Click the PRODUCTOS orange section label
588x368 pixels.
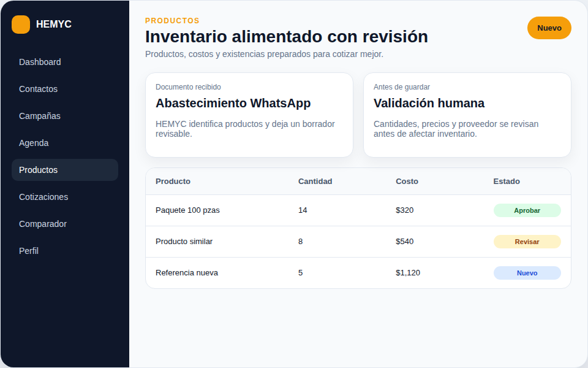(172, 21)
